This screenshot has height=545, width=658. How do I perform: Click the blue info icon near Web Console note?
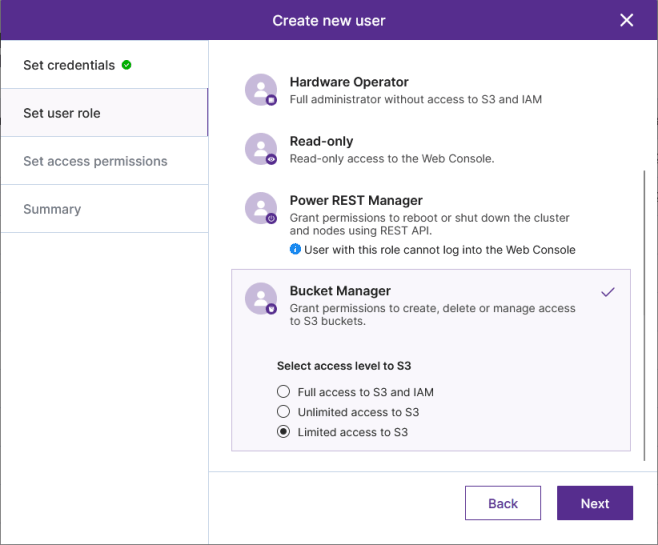click(x=295, y=249)
